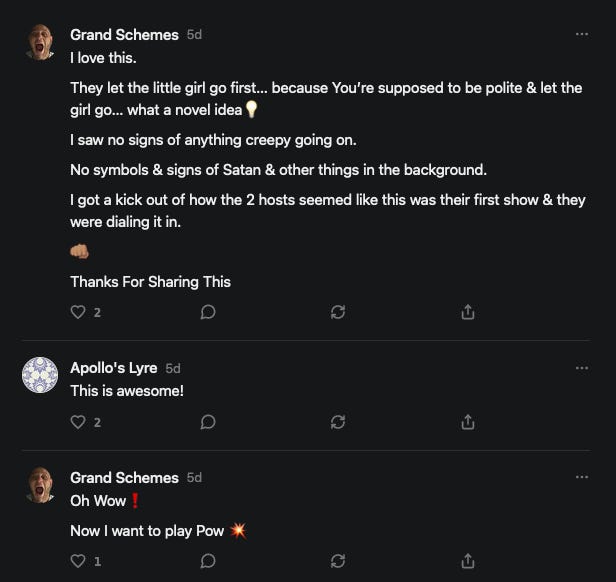Like the 'Oh Wow' comment

78,561
